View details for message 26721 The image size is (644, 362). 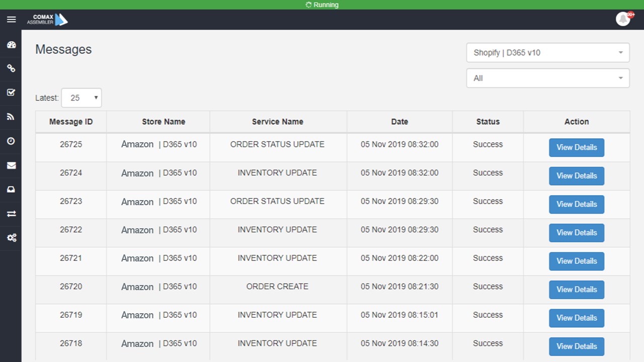(x=577, y=261)
